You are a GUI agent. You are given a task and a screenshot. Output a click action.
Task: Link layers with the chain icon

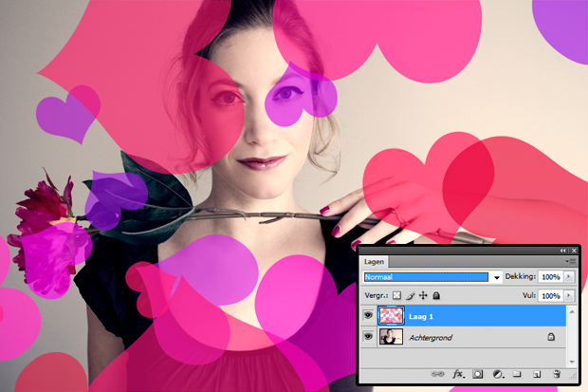(437, 374)
